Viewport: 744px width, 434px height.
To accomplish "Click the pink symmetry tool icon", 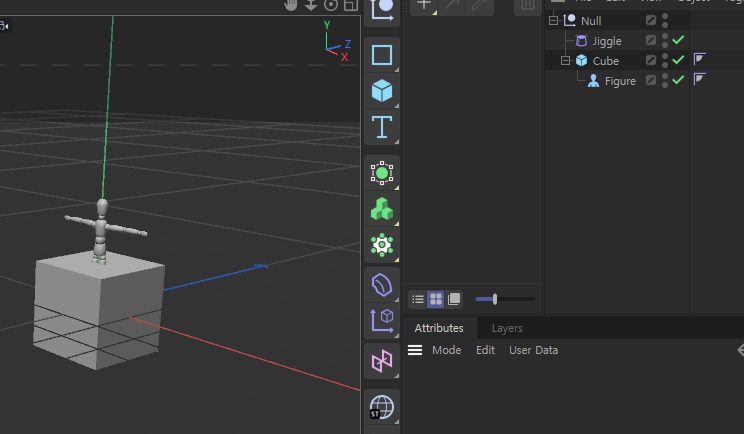I will click(382, 361).
